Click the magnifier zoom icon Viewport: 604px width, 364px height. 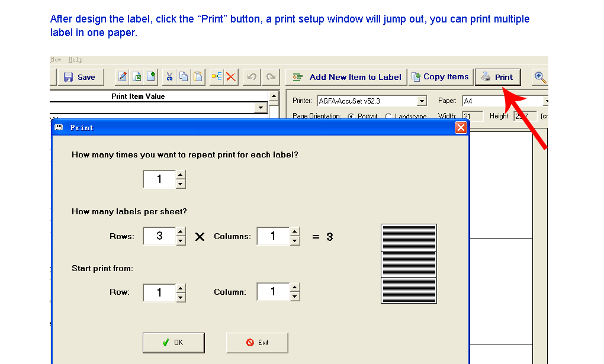point(540,77)
